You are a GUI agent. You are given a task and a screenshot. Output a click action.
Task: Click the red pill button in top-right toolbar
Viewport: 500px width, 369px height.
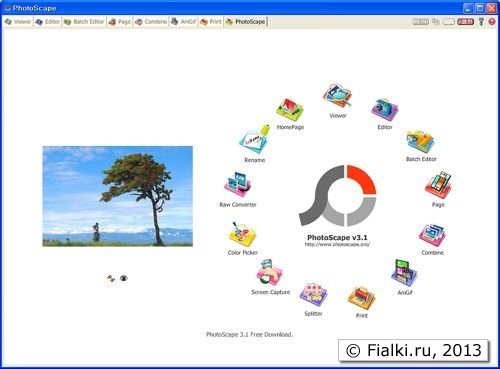click(x=465, y=22)
